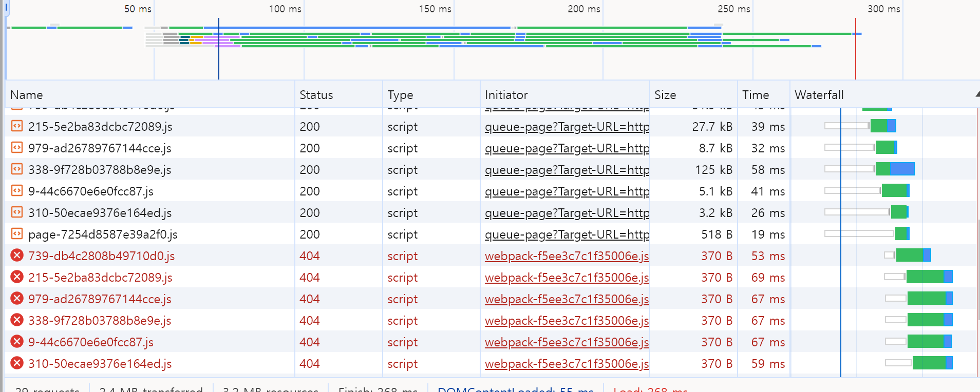Click the Initiator column header
Screen dimensions: 980x392
pyautogui.click(x=506, y=95)
